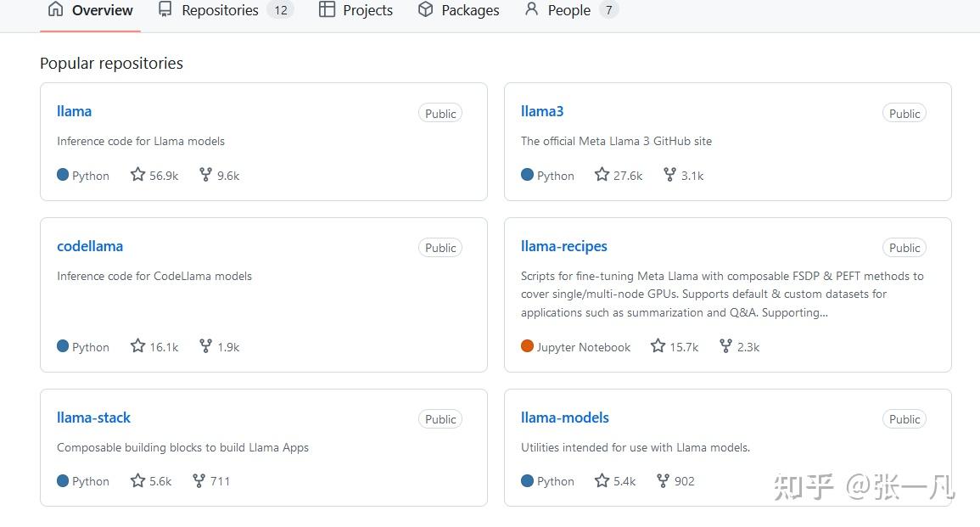Open the codellama repository link

click(x=90, y=246)
